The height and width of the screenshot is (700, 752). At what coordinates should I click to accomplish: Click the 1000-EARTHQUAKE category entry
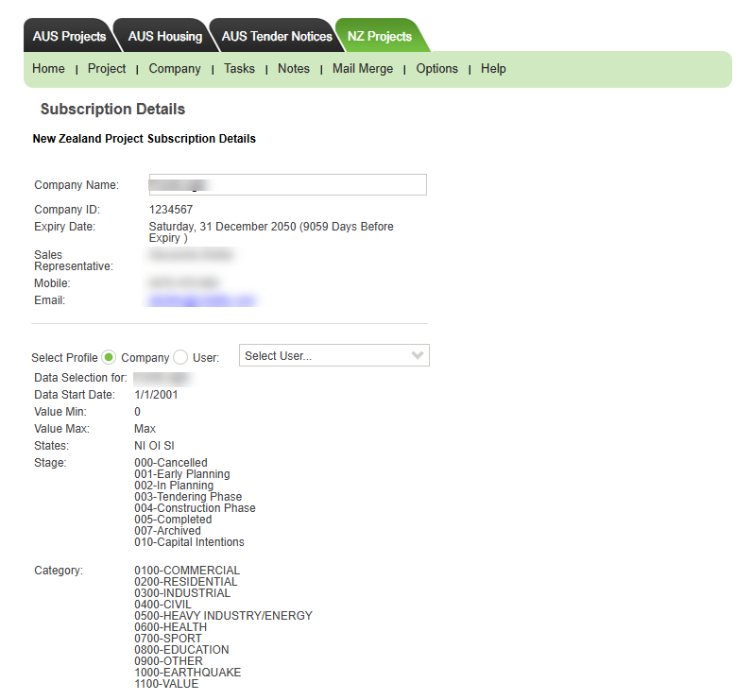pos(187,673)
